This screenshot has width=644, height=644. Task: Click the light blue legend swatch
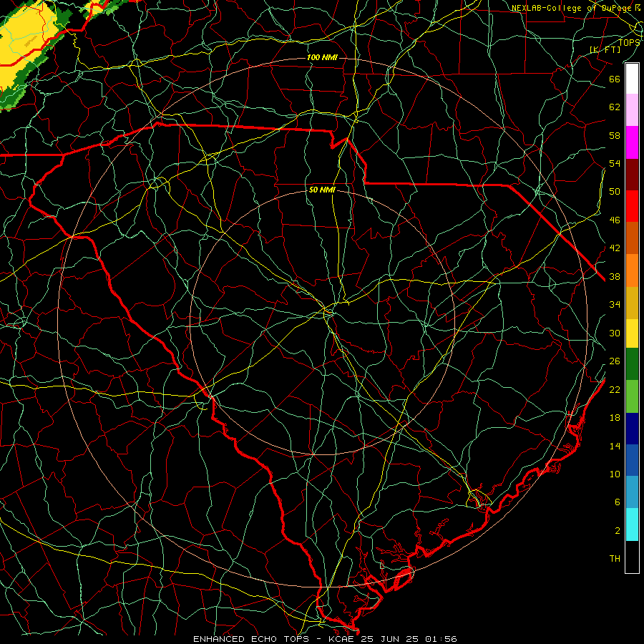[x=632, y=492]
